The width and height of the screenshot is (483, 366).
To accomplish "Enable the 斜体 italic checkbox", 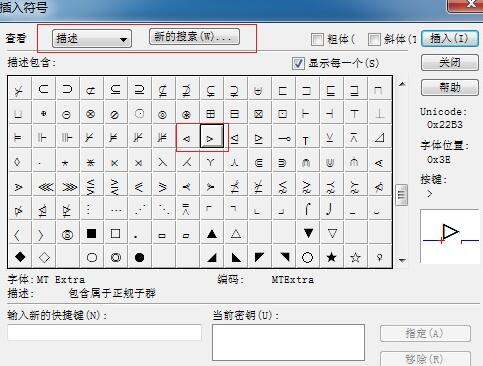I will (374, 40).
